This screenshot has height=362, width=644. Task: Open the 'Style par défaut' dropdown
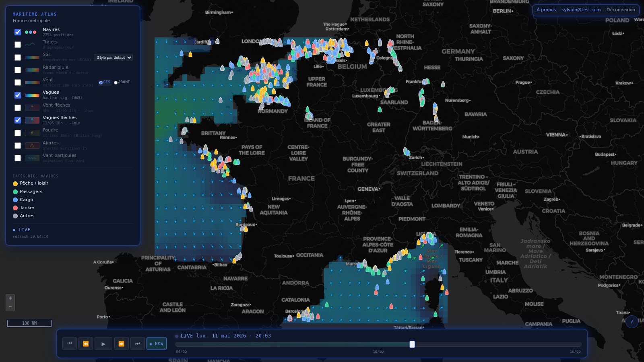click(x=113, y=58)
